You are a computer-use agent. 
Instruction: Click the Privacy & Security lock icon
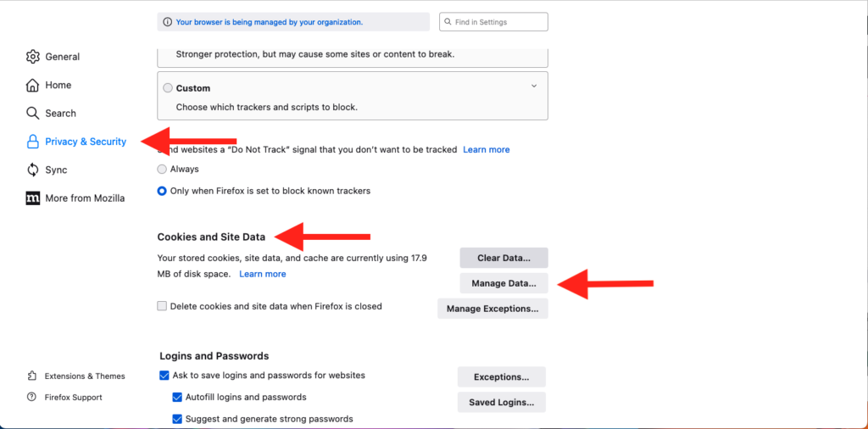click(x=33, y=142)
